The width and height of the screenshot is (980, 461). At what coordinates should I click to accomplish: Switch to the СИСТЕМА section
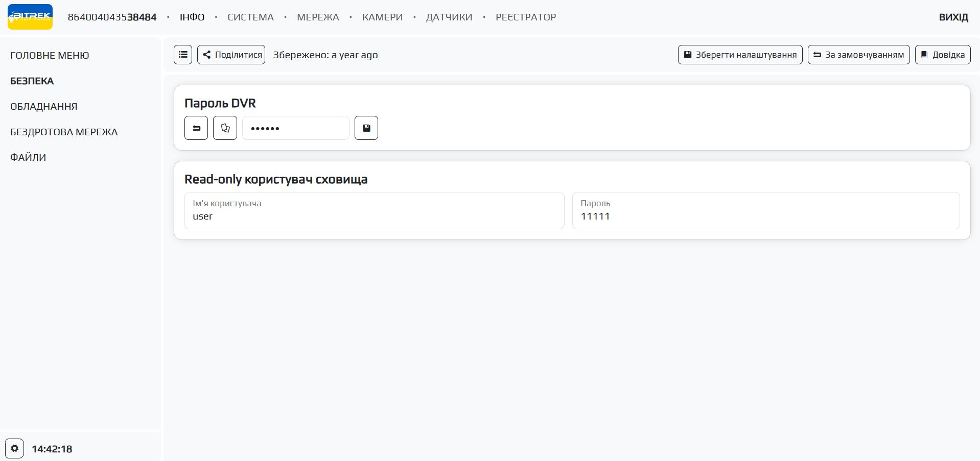point(250,17)
